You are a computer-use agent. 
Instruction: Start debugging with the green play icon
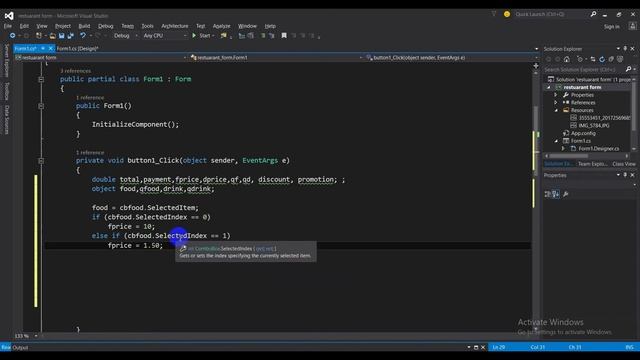tap(194, 36)
